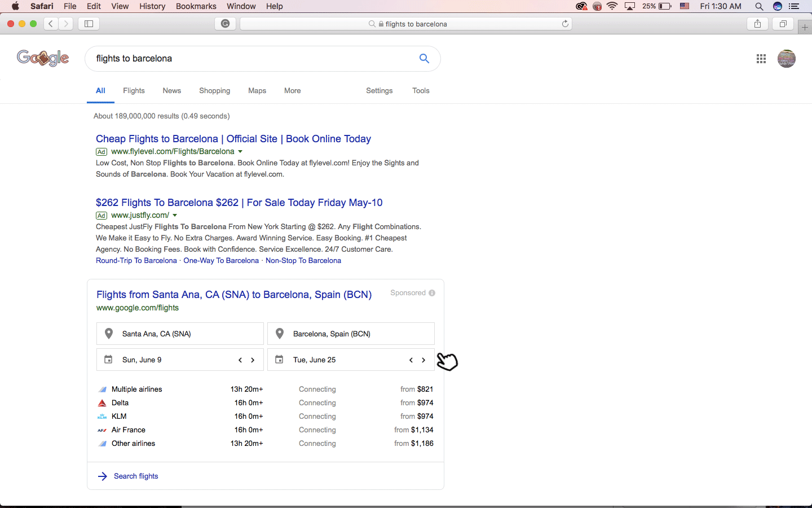The height and width of the screenshot is (508, 812).
Task: Show all tabs overview button
Action: coord(783,24)
